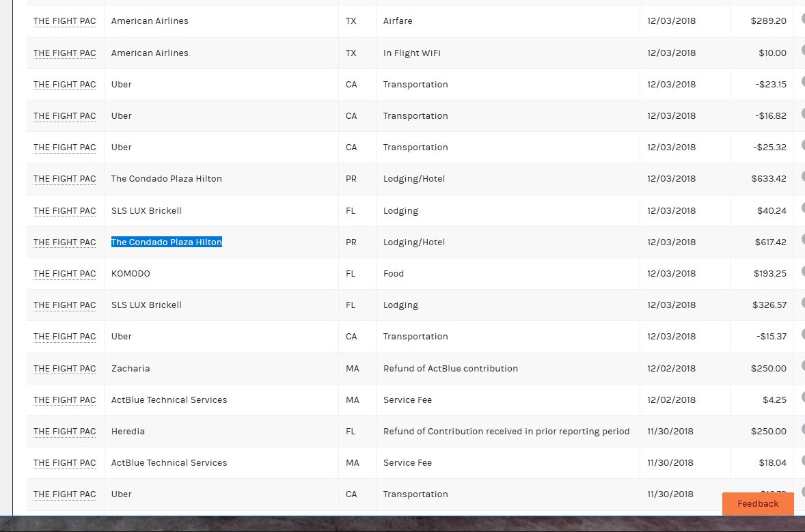
Task: Select the date '11/30/2018' in the Heredia row
Action: (x=670, y=432)
